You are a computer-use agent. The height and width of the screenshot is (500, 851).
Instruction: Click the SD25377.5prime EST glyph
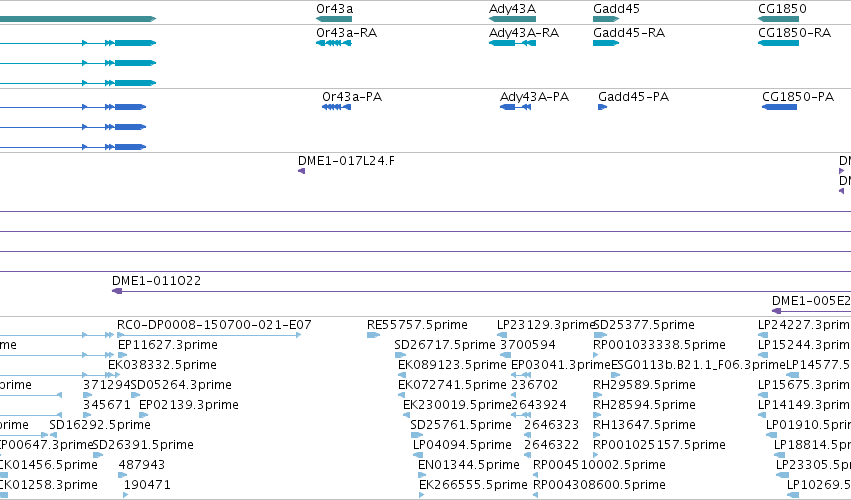pyautogui.click(x=600, y=335)
